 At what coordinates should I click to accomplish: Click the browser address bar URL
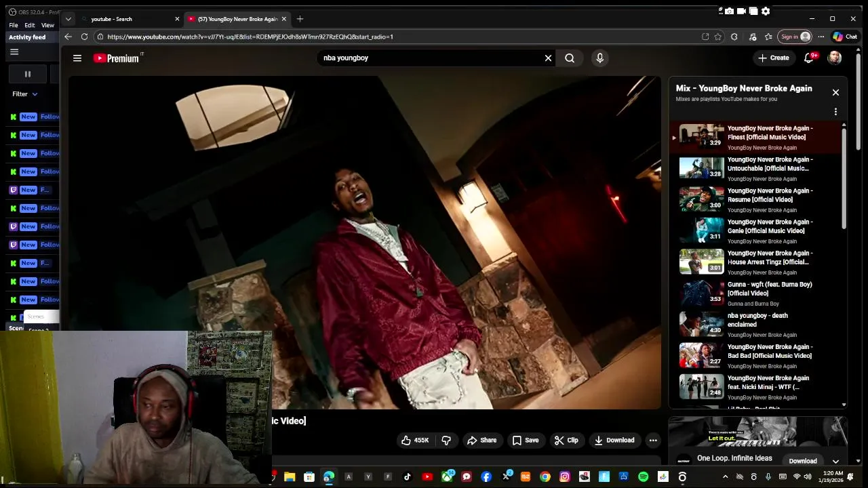pyautogui.click(x=250, y=37)
